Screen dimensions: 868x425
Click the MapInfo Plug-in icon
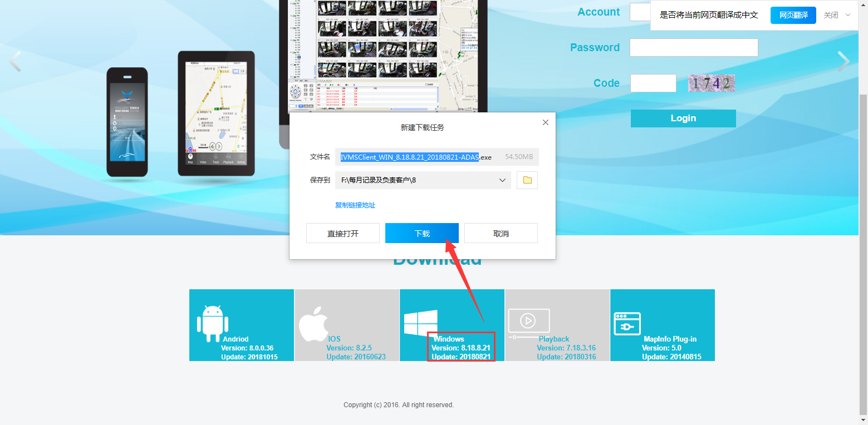click(627, 324)
